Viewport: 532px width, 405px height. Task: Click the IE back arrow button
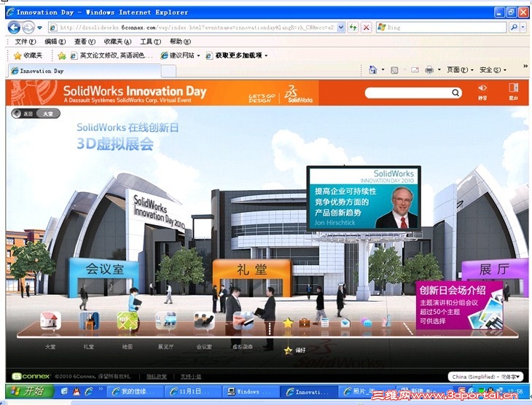coord(14,28)
